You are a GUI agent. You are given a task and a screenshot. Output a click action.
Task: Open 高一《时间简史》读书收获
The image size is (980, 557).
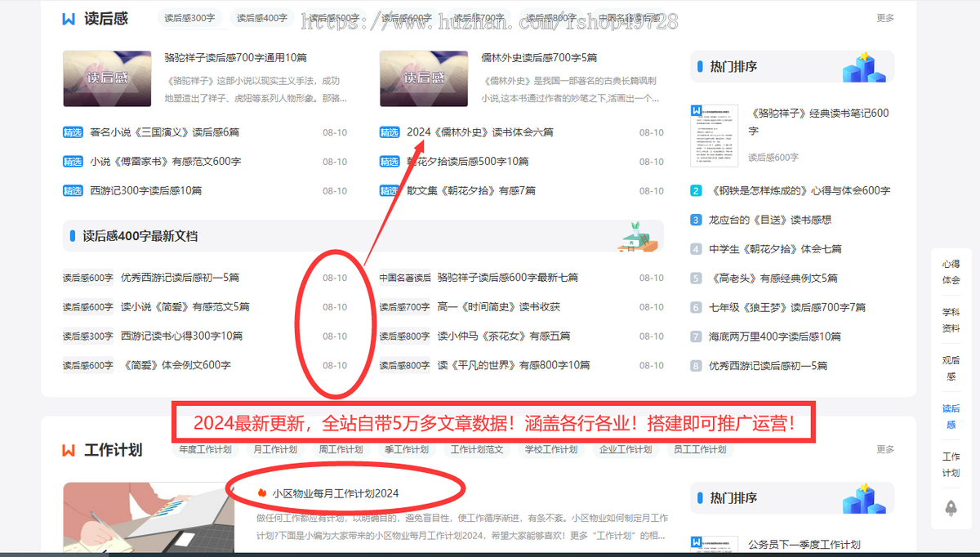click(499, 307)
